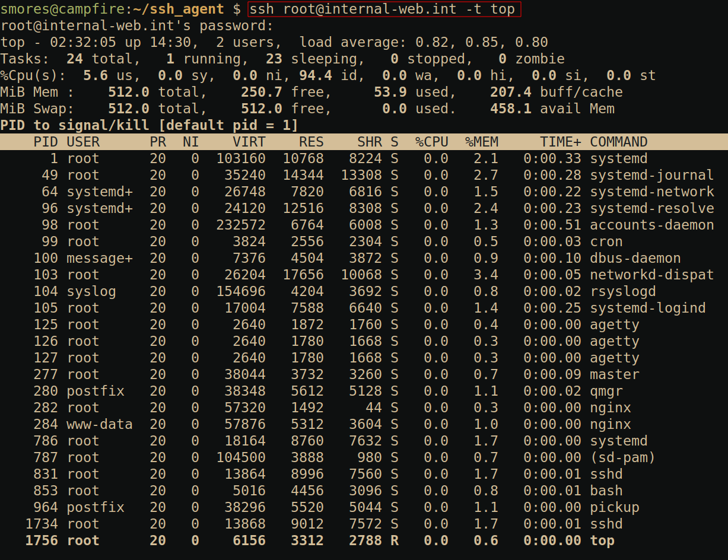The height and width of the screenshot is (560, 728).
Task: Select the dbus-daemon process row
Action: pyautogui.click(x=356, y=258)
